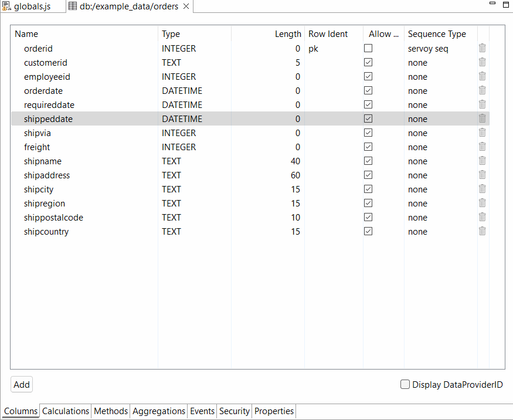Click trash icon in the shipname row

pyautogui.click(x=482, y=161)
